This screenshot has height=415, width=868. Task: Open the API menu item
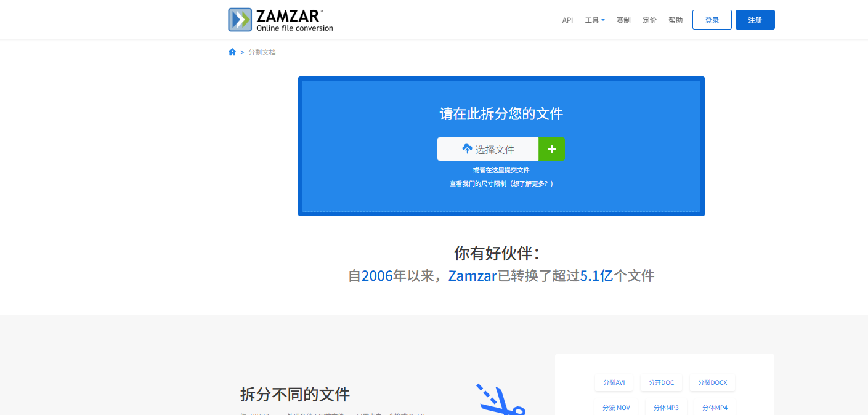click(567, 20)
